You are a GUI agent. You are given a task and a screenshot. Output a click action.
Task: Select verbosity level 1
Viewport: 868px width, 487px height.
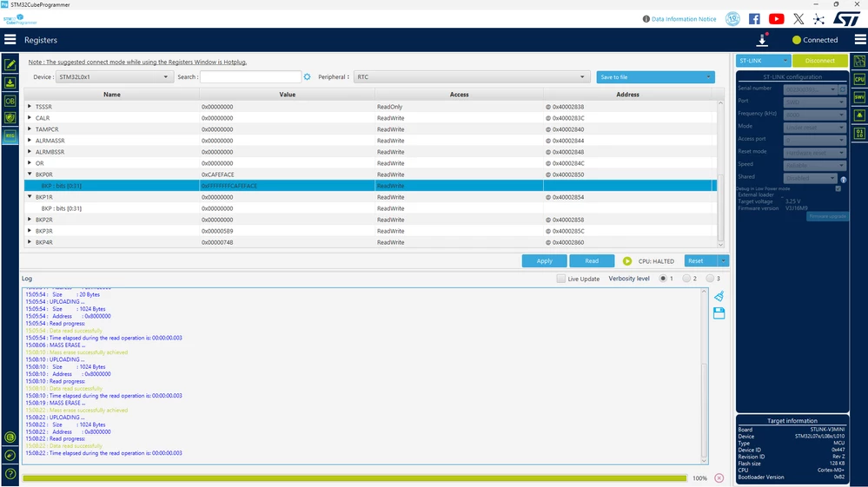tap(663, 279)
